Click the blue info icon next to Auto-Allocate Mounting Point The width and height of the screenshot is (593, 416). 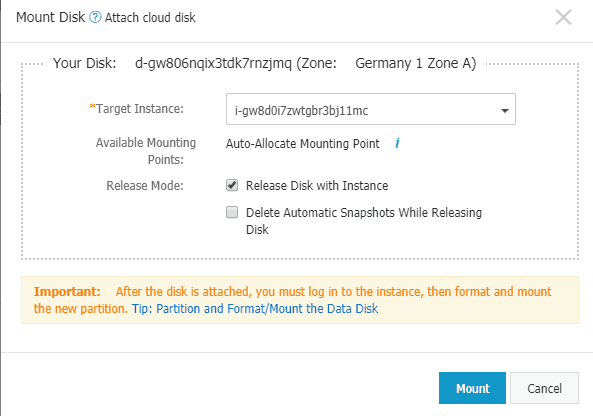(397, 143)
